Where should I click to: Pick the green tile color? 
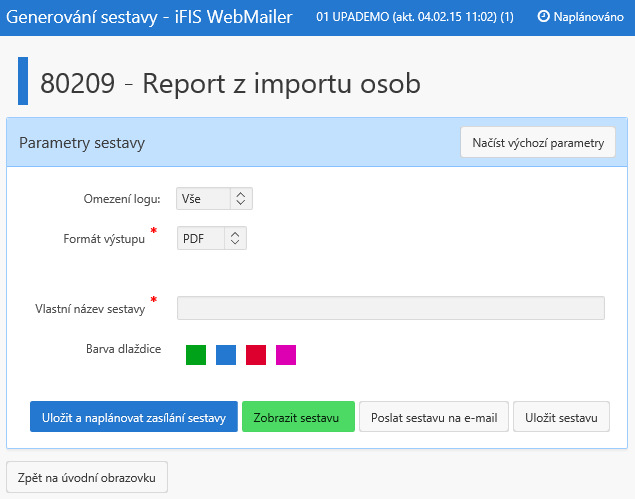coord(196,355)
